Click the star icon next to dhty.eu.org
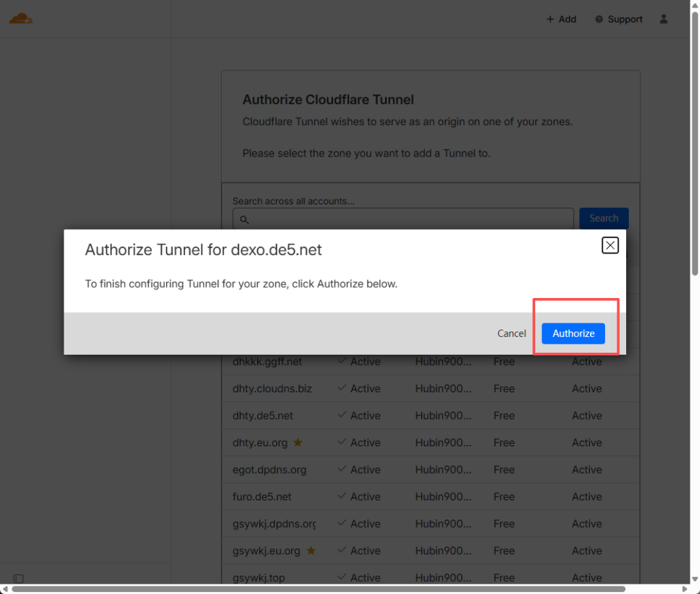 pos(297,443)
